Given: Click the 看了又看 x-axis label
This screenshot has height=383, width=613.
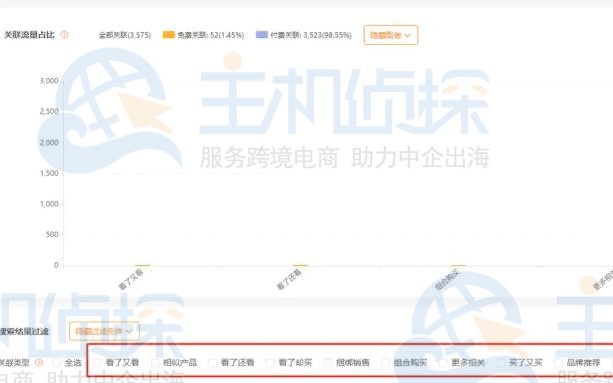Looking at the screenshot, I should click(131, 280).
